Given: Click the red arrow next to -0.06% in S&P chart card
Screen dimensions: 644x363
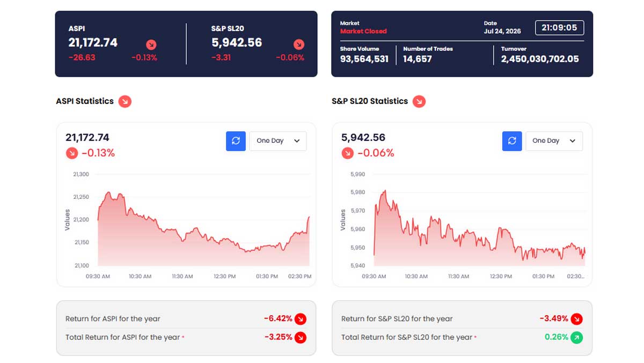Looking at the screenshot, I should [347, 153].
